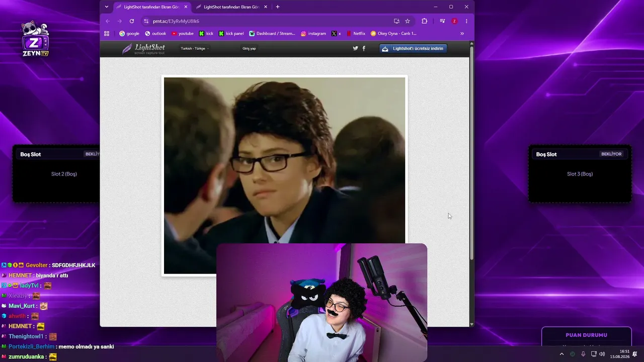
Task: Open the Chrome three-dot menu
Action: [466, 21]
